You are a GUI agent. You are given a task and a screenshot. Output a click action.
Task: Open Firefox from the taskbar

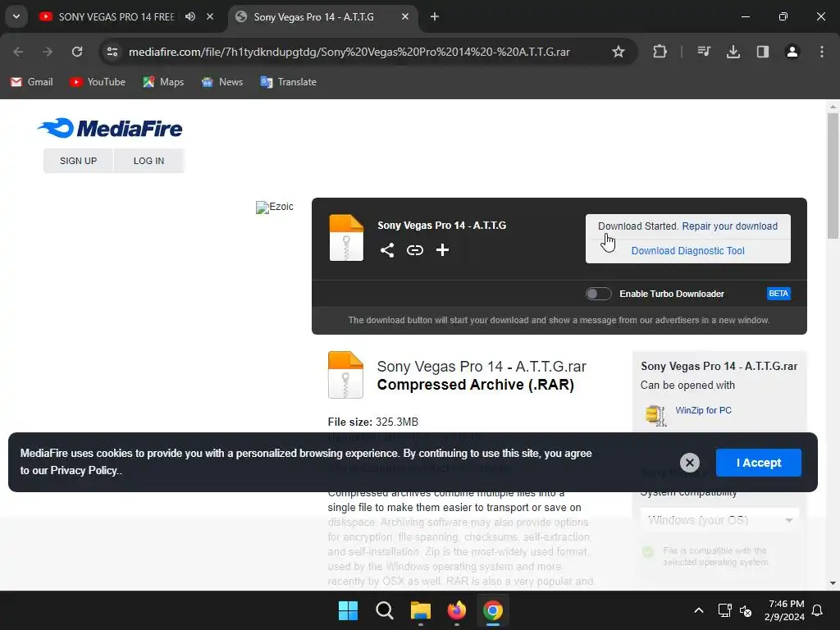click(x=456, y=610)
